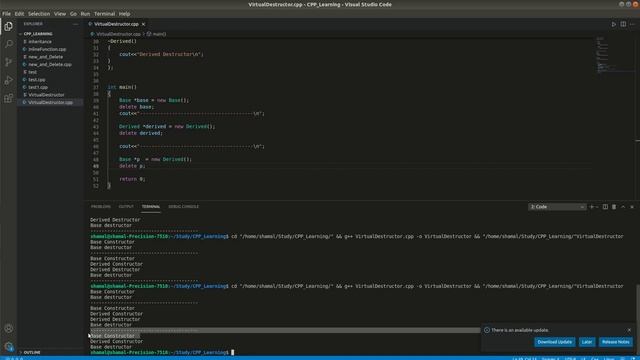Open the Manage gear in activity bar
The image size is (640, 360).
[x=9, y=346]
